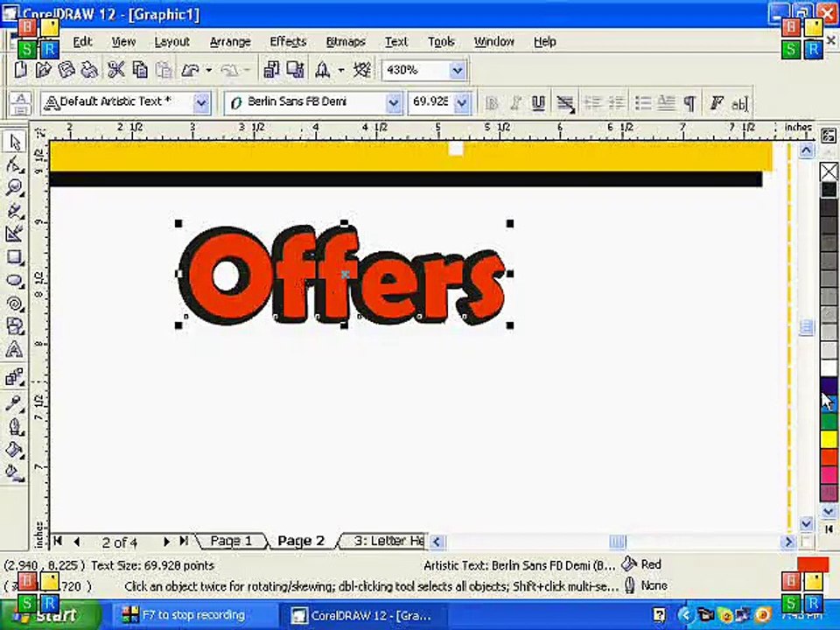The height and width of the screenshot is (630, 840).
Task: Go to the first page
Action: click(59, 542)
